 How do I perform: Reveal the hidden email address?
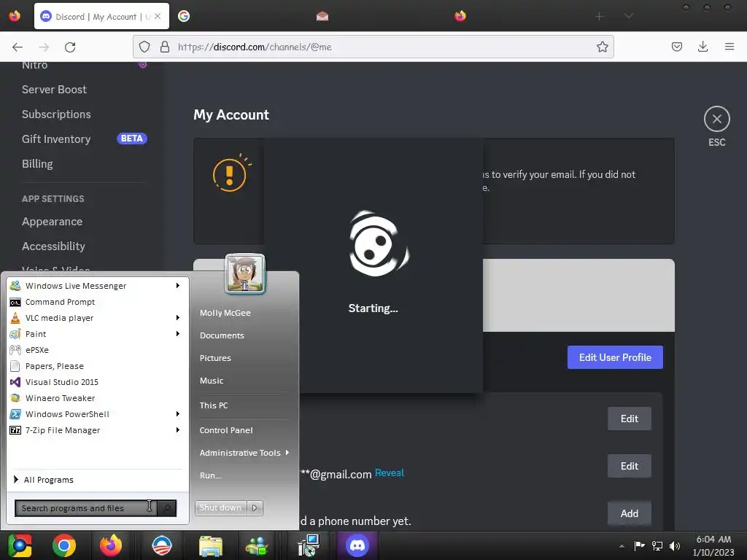point(390,472)
